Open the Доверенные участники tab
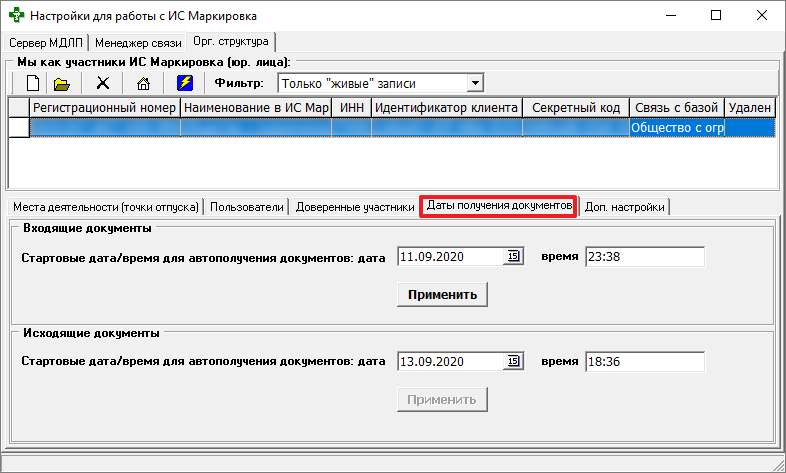 tap(354, 207)
